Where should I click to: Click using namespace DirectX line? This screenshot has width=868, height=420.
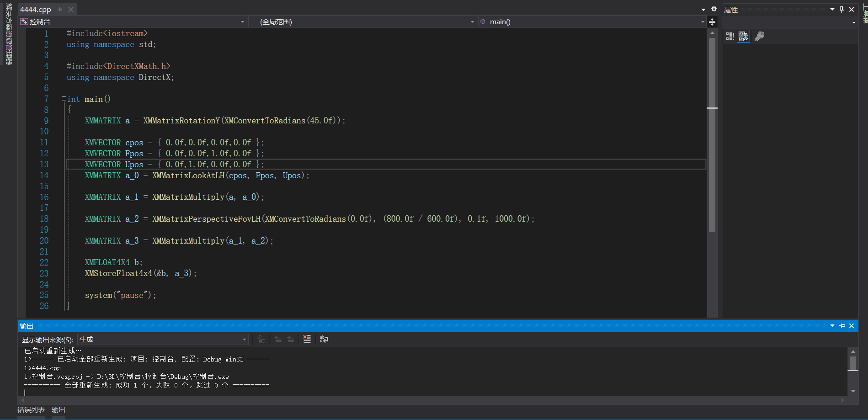pyautogui.click(x=120, y=77)
